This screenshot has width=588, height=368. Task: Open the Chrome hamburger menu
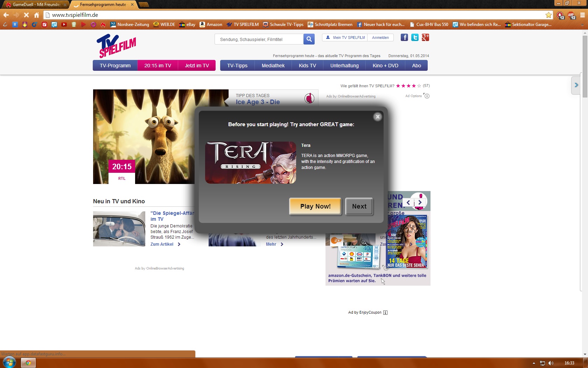point(582,15)
